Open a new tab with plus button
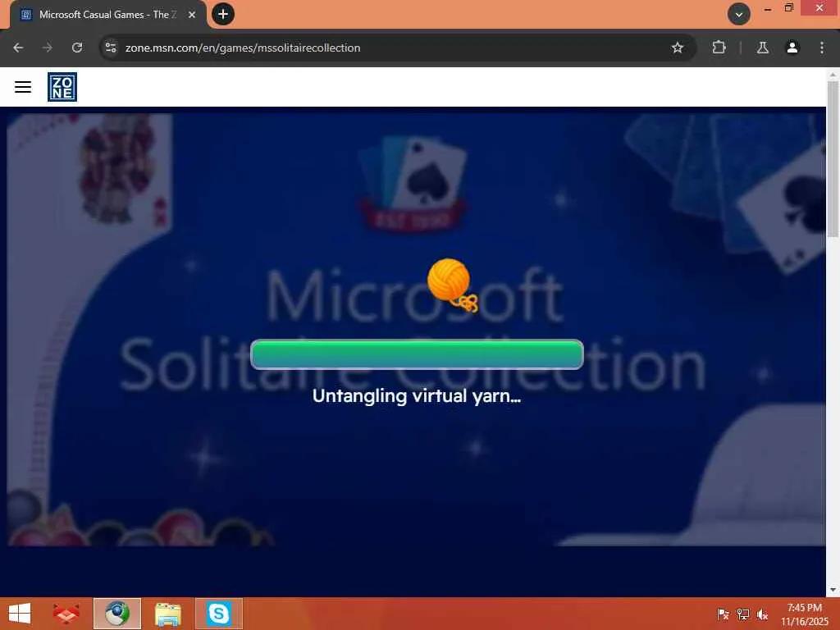The height and width of the screenshot is (630, 840). point(223,14)
